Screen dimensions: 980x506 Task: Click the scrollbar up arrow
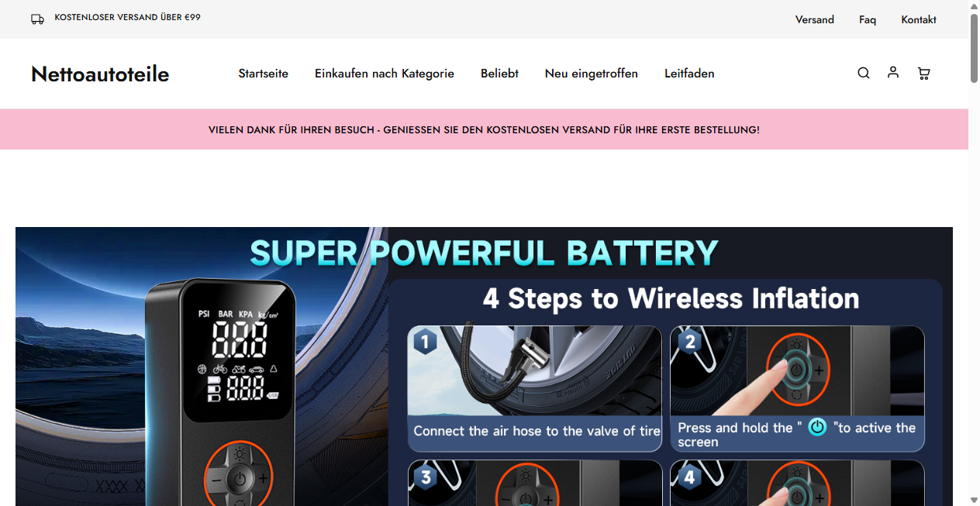pos(975,5)
